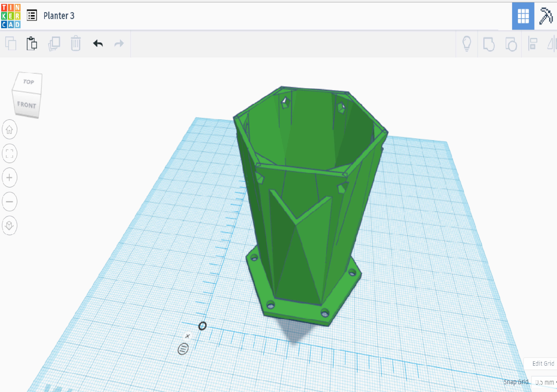Switch to 3D design grid view
The image size is (557, 392).
(523, 16)
